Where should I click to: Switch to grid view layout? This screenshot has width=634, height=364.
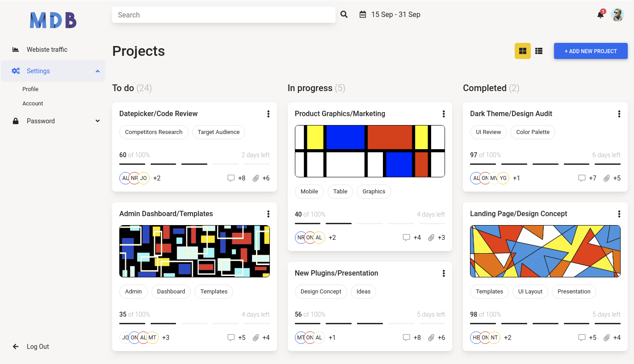coord(523,51)
